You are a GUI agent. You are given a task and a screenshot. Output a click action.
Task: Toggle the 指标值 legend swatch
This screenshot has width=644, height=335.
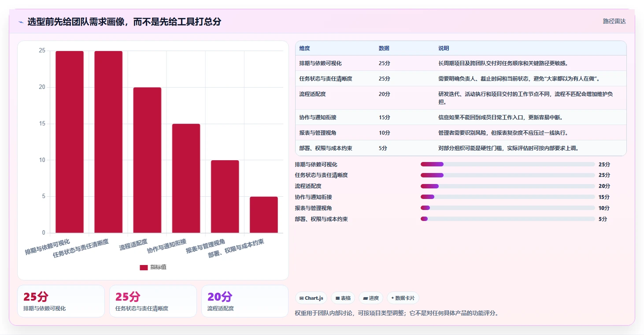(144, 267)
